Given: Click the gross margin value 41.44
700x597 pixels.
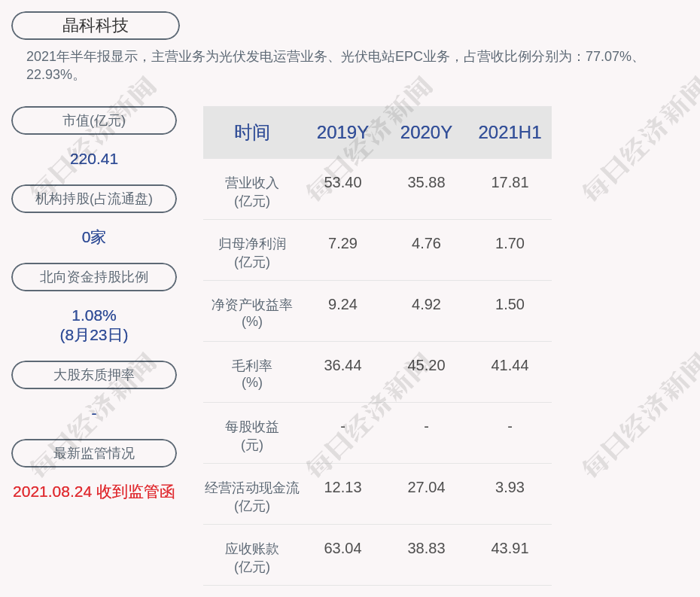Looking at the screenshot, I should coord(510,365).
